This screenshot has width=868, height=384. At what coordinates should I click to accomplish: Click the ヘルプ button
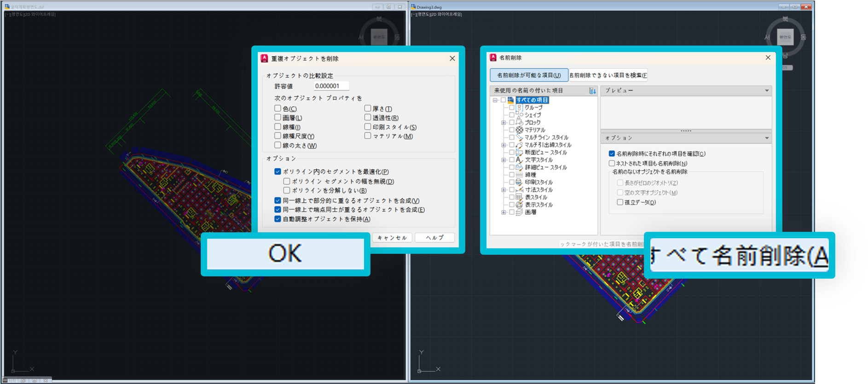(434, 238)
